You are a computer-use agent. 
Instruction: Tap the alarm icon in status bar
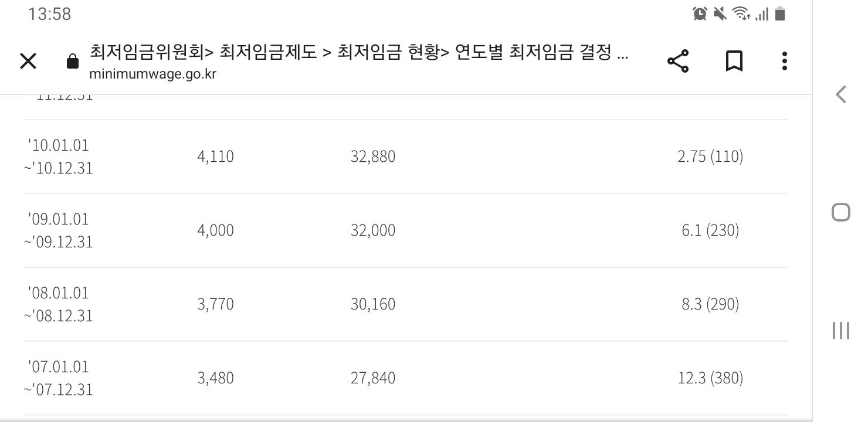tap(700, 13)
